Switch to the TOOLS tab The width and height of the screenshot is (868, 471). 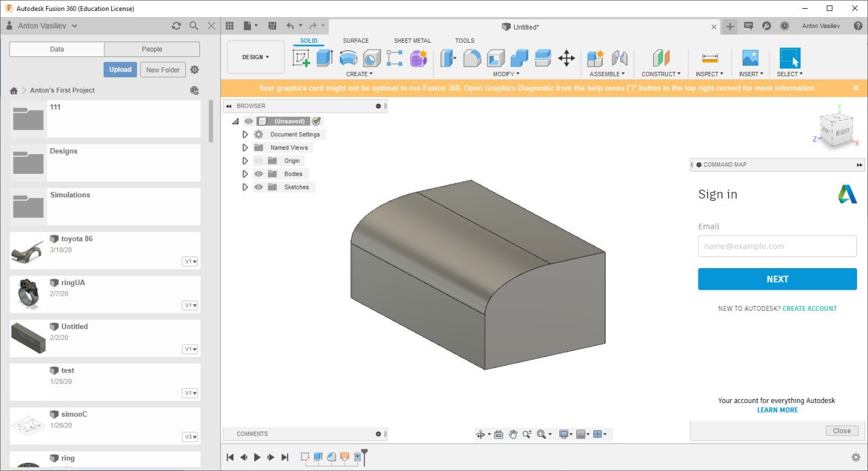coord(465,41)
